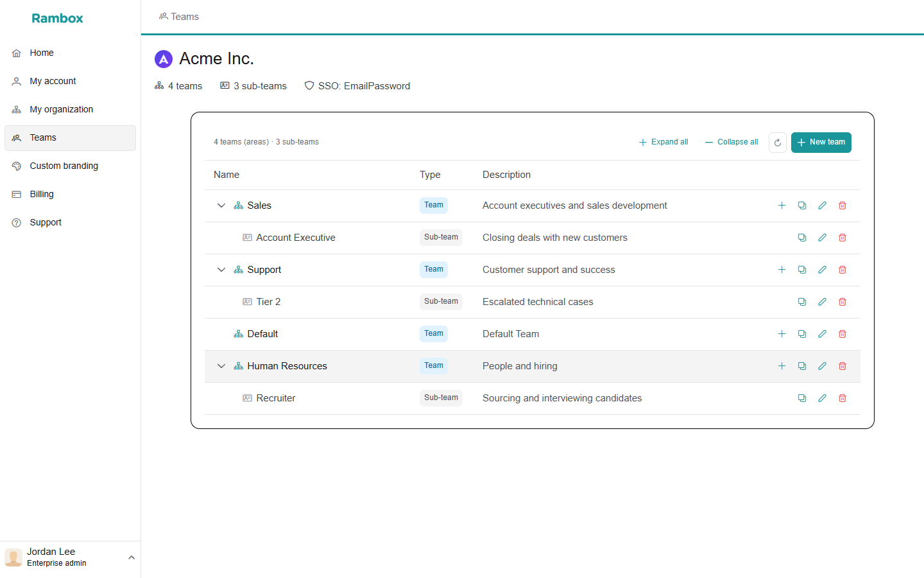This screenshot has width=924, height=578.
Task: Add a sub-team to Sales
Action: pyautogui.click(x=782, y=206)
